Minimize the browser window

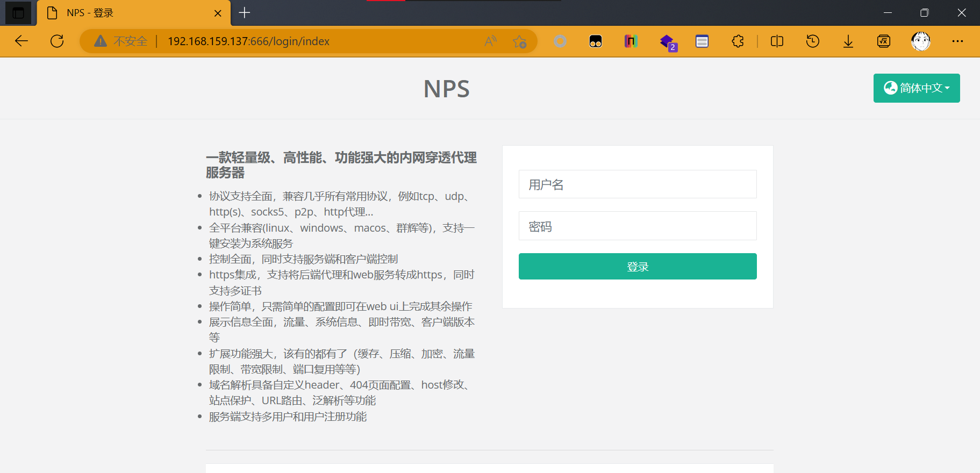coord(888,13)
